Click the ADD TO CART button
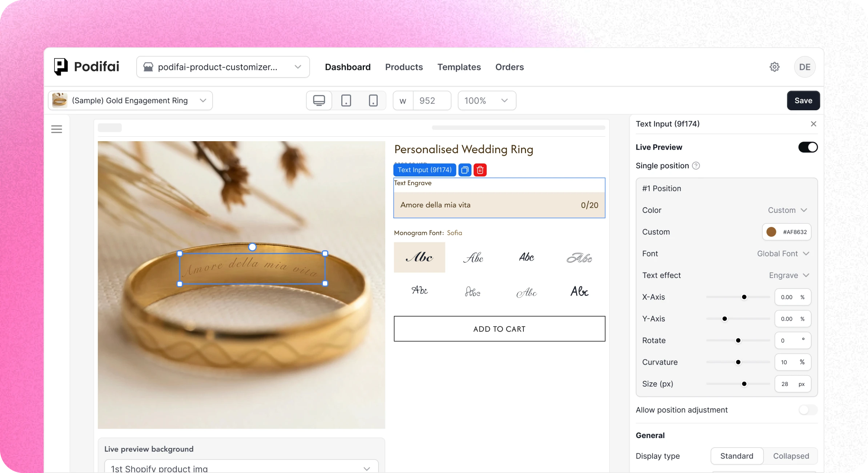This screenshot has width=868, height=473. 499,329
